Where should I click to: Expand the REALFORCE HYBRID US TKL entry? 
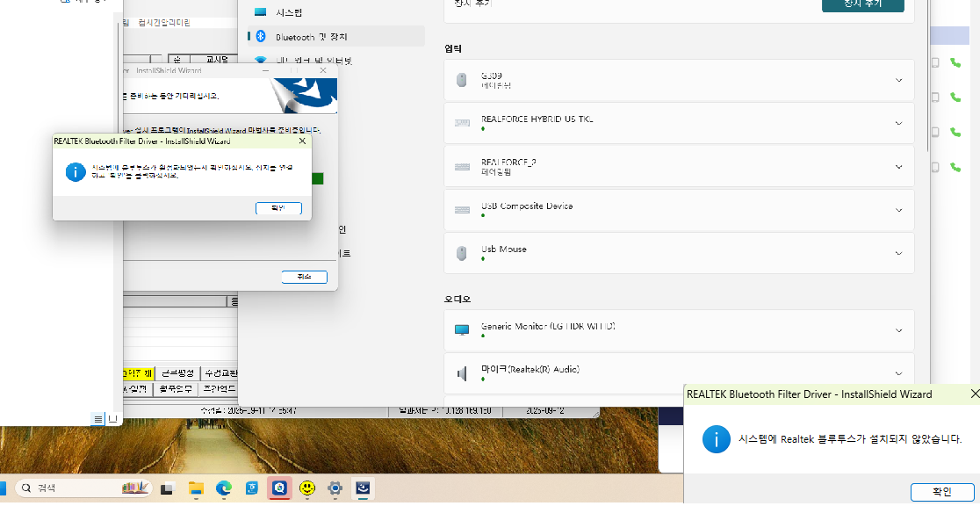(x=898, y=123)
